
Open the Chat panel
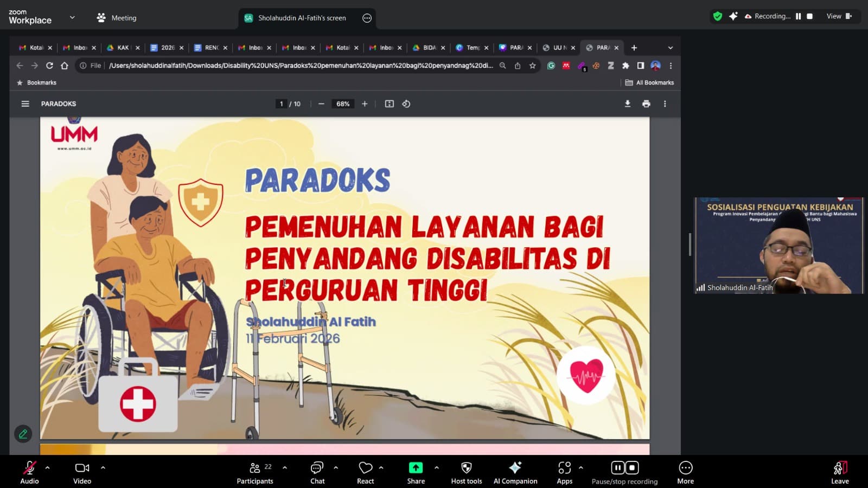pos(317,472)
